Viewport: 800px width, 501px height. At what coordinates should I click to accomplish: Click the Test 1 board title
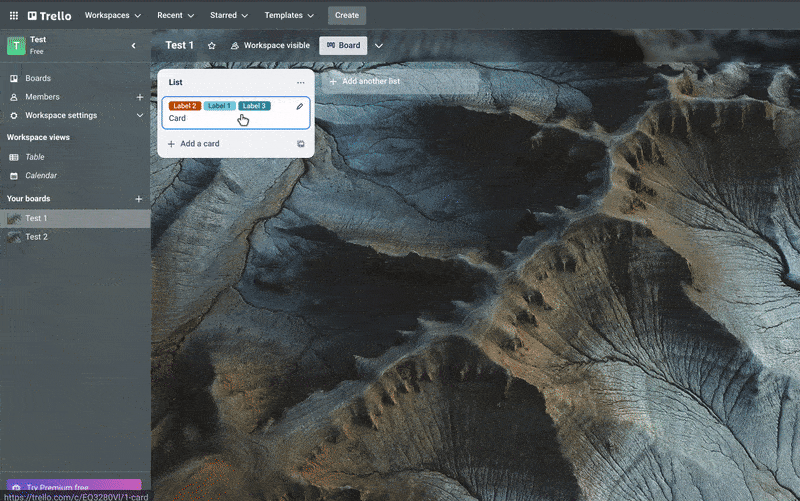click(180, 45)
